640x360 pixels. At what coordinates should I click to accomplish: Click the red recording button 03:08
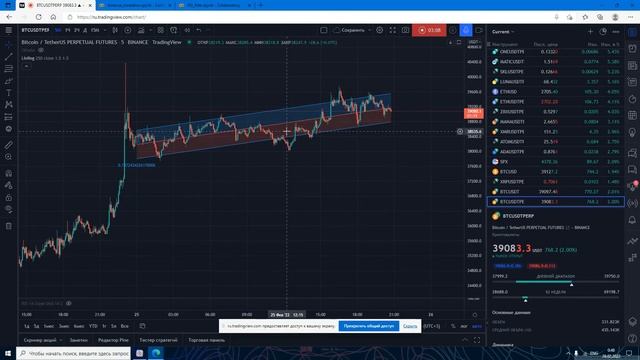pyautogui.click(x=429, y=30)
